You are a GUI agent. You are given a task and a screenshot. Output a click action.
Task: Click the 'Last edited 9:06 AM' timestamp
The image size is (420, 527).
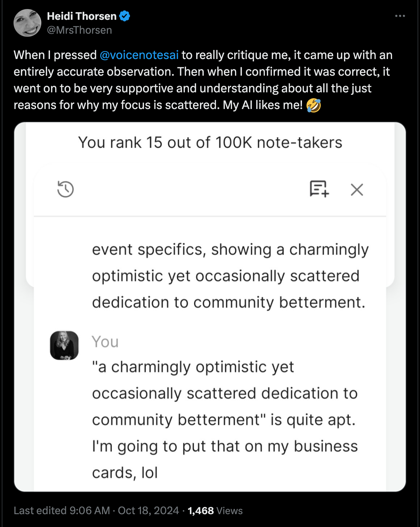point(62,511)
